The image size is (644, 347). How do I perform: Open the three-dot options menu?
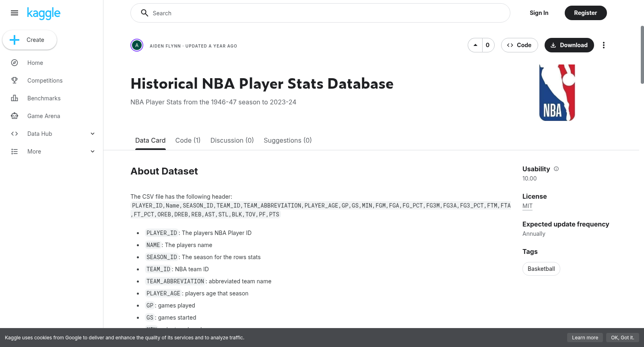pos(603,45)
